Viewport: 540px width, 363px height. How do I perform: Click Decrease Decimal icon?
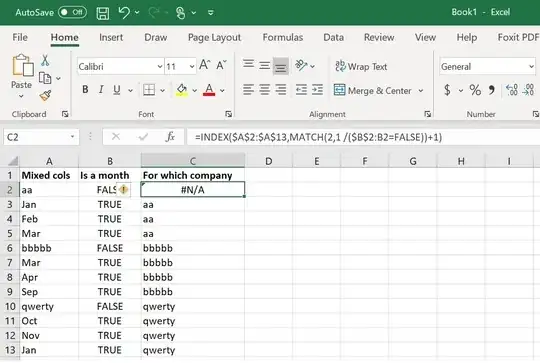(x=528, y=90)
